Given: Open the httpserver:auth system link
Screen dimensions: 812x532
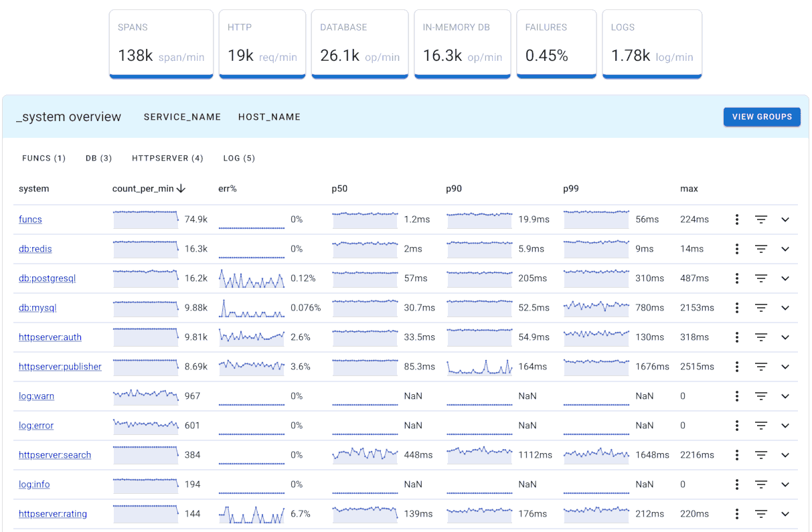Looking at the screenshot, I should (x=50, y=337).
